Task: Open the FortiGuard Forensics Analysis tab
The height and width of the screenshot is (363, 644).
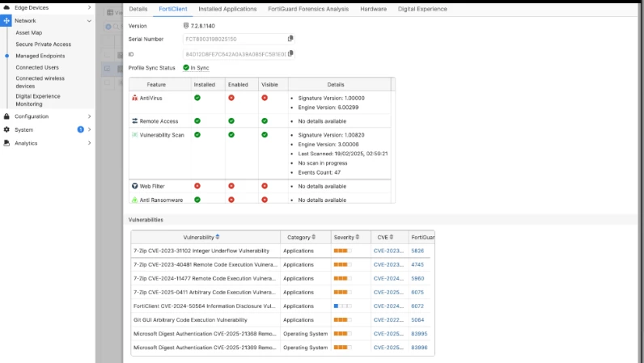Action: (308, 9)
